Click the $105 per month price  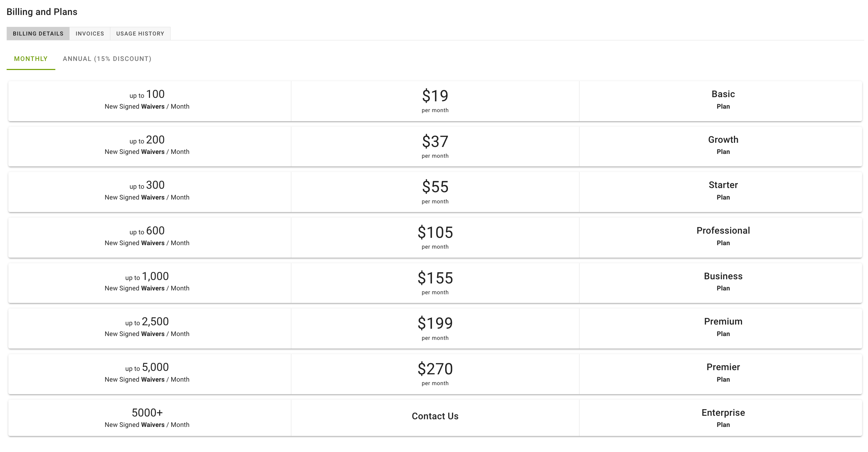[435, 237]
